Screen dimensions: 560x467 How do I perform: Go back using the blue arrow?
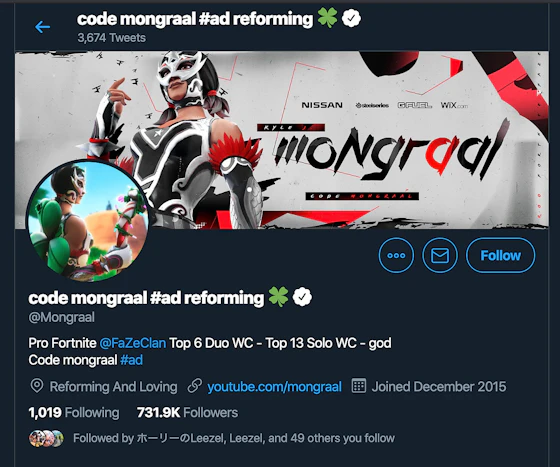[42, 27]
